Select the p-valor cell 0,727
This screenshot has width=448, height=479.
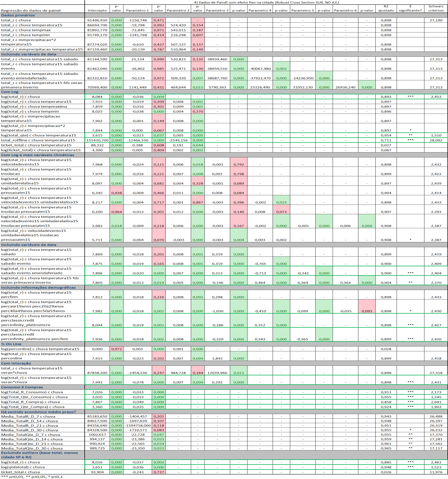159,472
